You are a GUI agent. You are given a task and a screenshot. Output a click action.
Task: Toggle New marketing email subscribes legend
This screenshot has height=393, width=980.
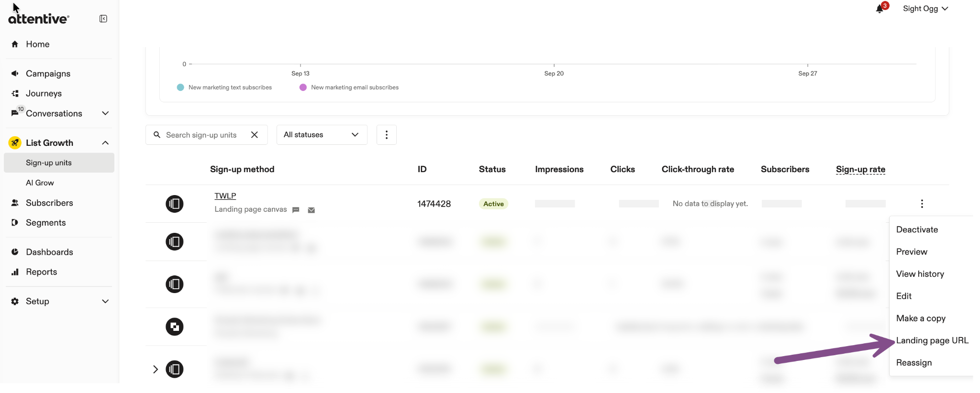(x=349, y=87)
